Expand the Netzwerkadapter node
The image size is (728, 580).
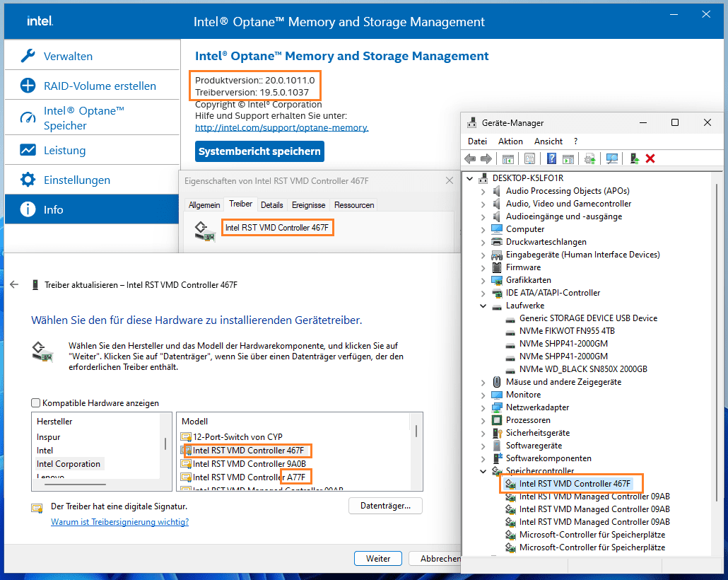[483, 407]
